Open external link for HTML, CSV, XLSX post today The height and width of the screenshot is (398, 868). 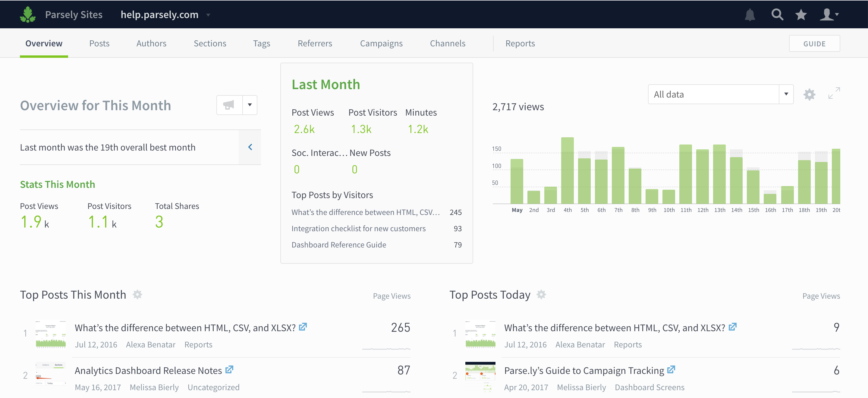[733, 327]
